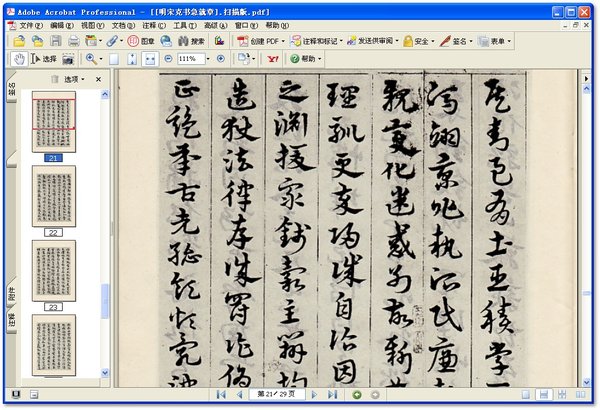Image resolution: width=600 pixels, height=410 pixels.
Task: Click the trash icon in pages panel
Action: (55, 79)
